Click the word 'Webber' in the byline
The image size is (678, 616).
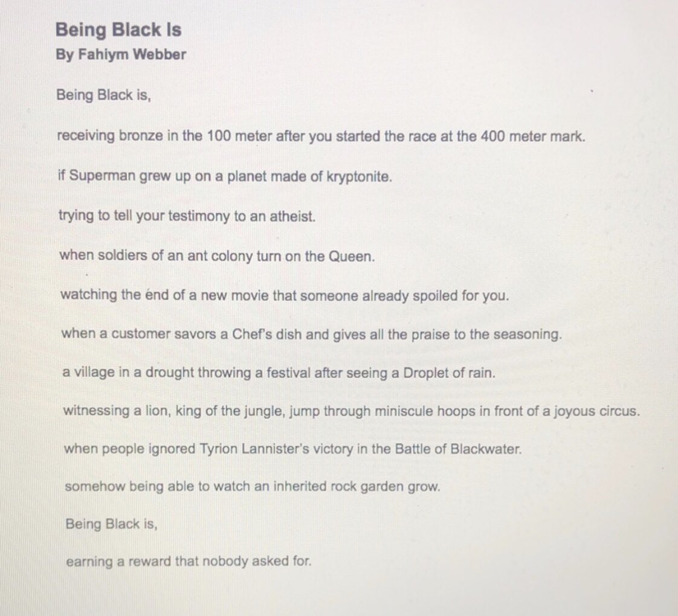click(x=160, y=54)
